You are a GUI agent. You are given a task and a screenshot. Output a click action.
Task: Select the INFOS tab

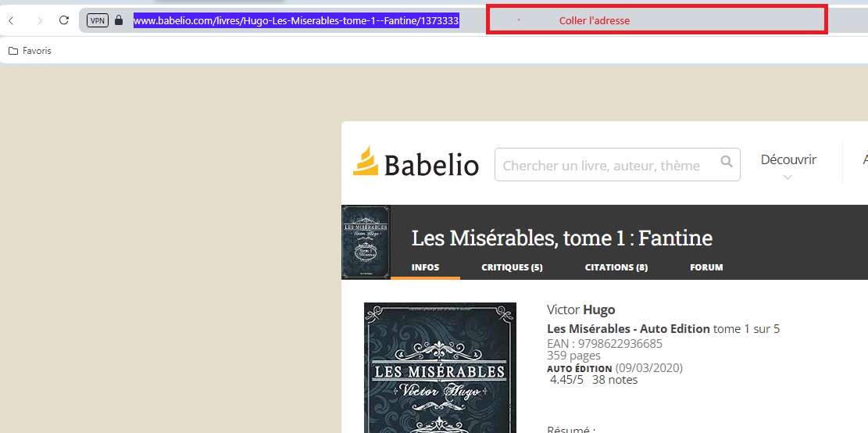(x=425, y=267)
